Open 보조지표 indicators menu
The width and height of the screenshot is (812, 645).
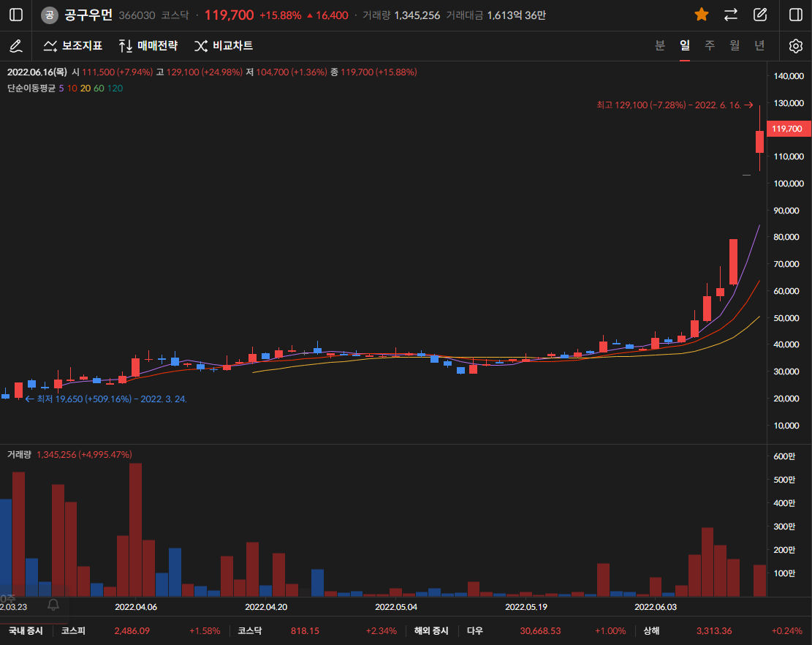[x=73, y=46]
